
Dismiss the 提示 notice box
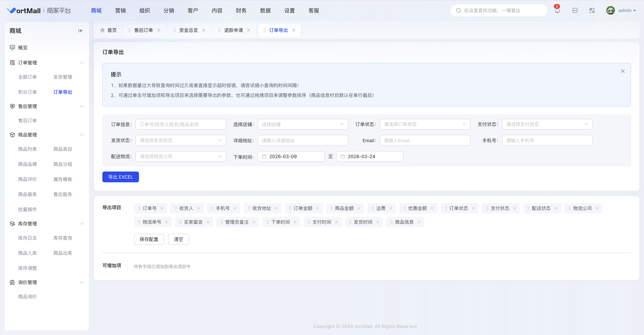[623, 71]
